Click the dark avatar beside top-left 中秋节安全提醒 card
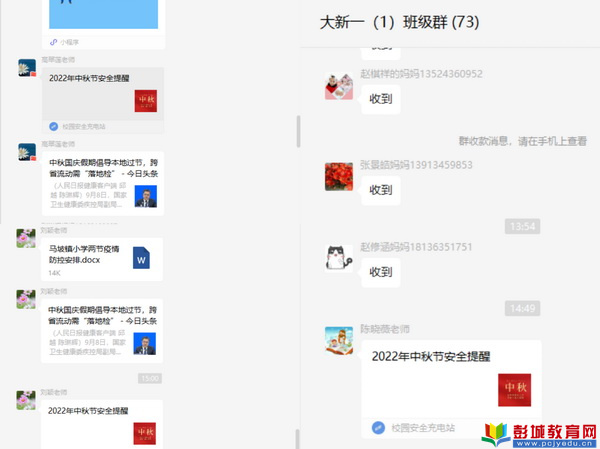The image size is (600, 449). pyautogui.click(x=27, y=69)
